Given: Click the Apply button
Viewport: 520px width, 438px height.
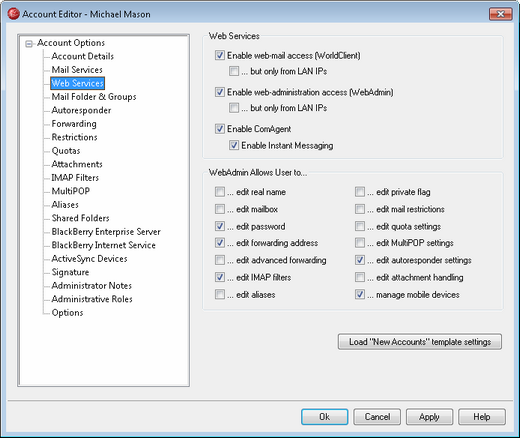Looking at the screenshot, I should tap(429, 417).
